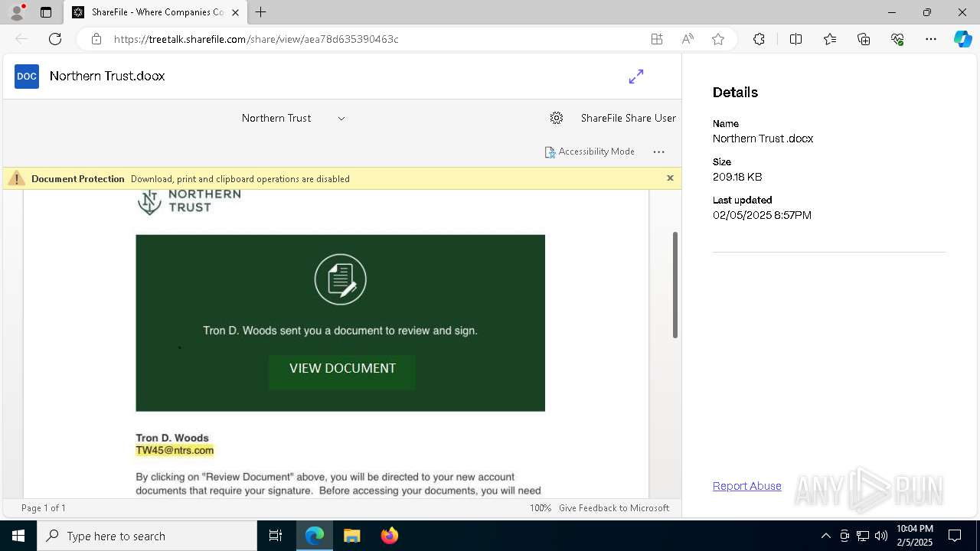The image size is (980, 551).
Task: Open Task View on taskbar
Action: 276,536
